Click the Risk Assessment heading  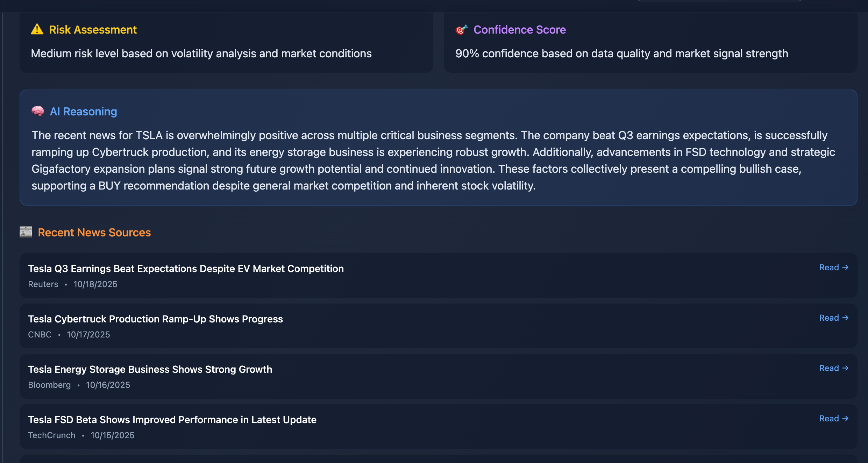point(93,30)
